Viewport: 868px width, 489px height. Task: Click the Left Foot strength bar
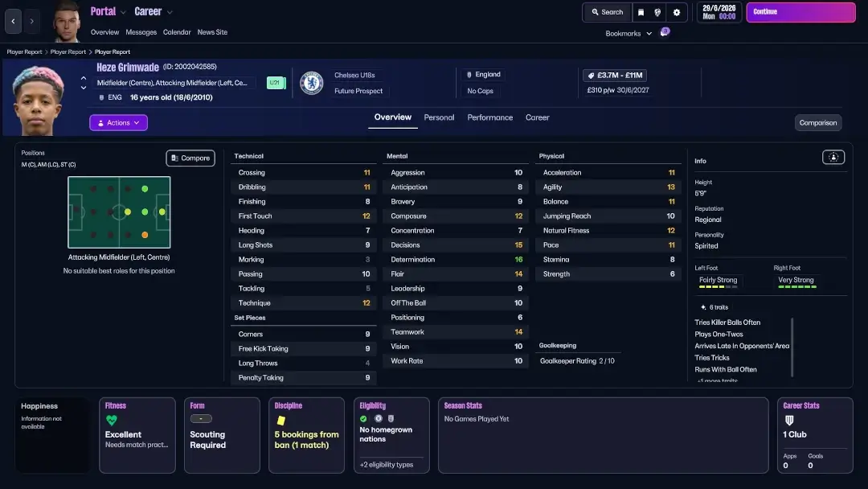tap(718, 287)
